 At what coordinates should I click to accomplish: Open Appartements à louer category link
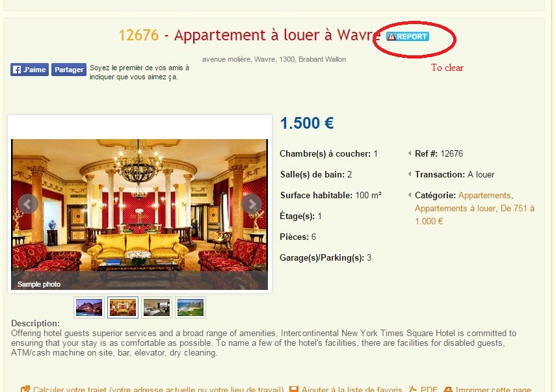(x=455, y=209)
